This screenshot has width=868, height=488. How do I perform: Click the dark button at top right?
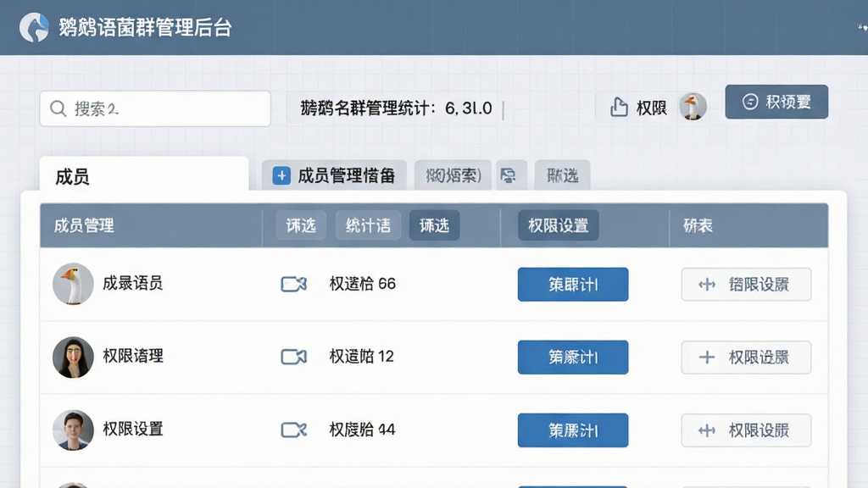coord(776,102)
